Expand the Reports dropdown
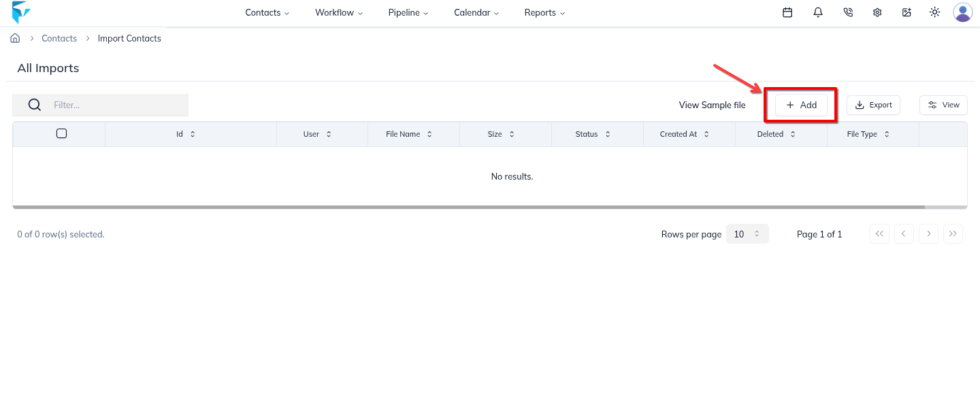 [x=544, y=12]
